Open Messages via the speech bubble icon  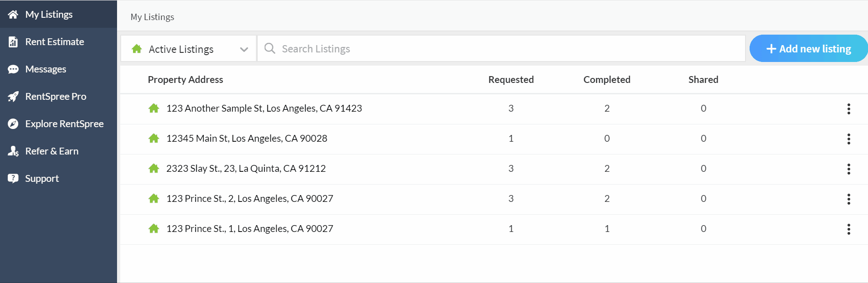[13, 69]
